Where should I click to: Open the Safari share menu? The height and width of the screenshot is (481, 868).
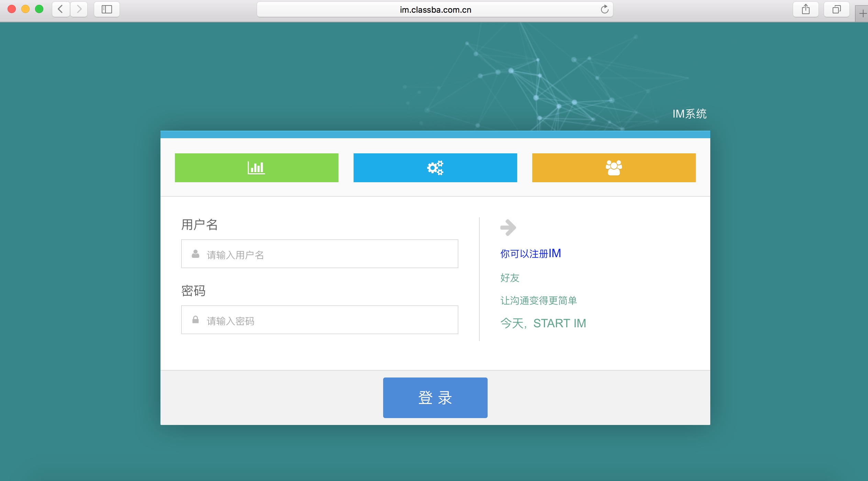805,10
